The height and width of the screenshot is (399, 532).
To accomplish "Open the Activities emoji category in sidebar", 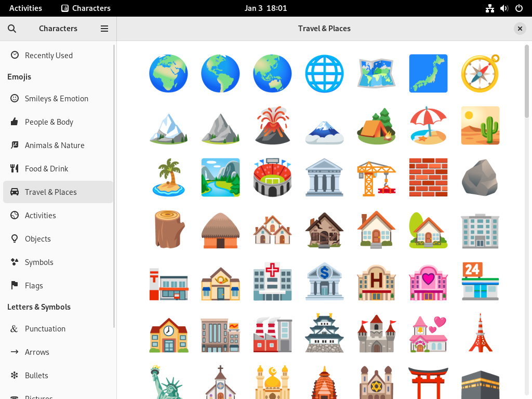I will (58, 216).
